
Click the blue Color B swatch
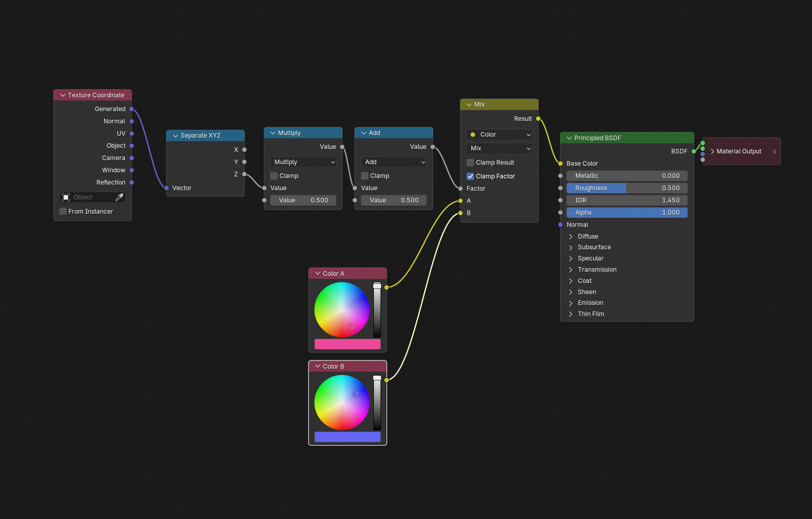347,437
